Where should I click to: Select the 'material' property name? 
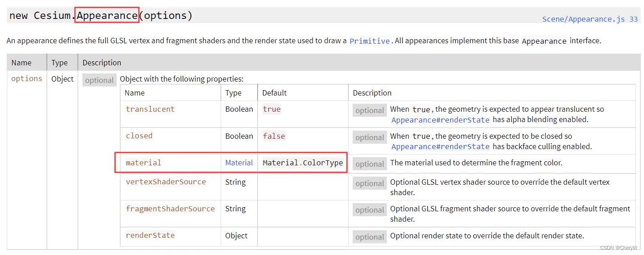tap(143, 163)
